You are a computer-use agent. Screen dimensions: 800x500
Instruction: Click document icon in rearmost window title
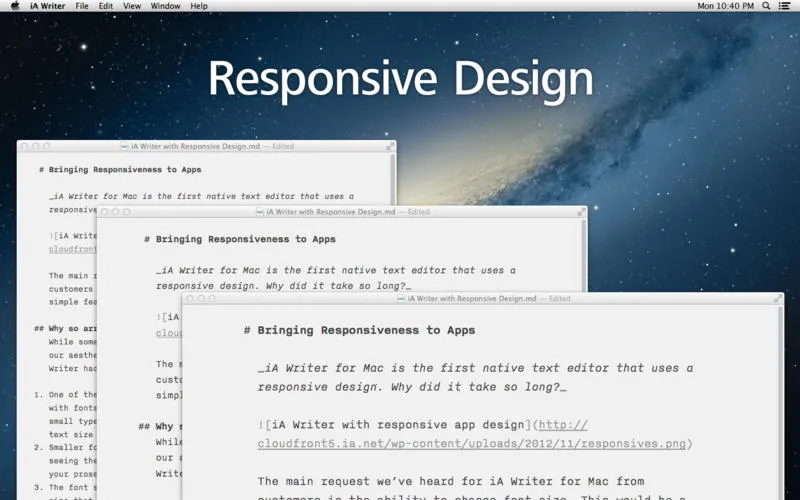tap(124, 146)
